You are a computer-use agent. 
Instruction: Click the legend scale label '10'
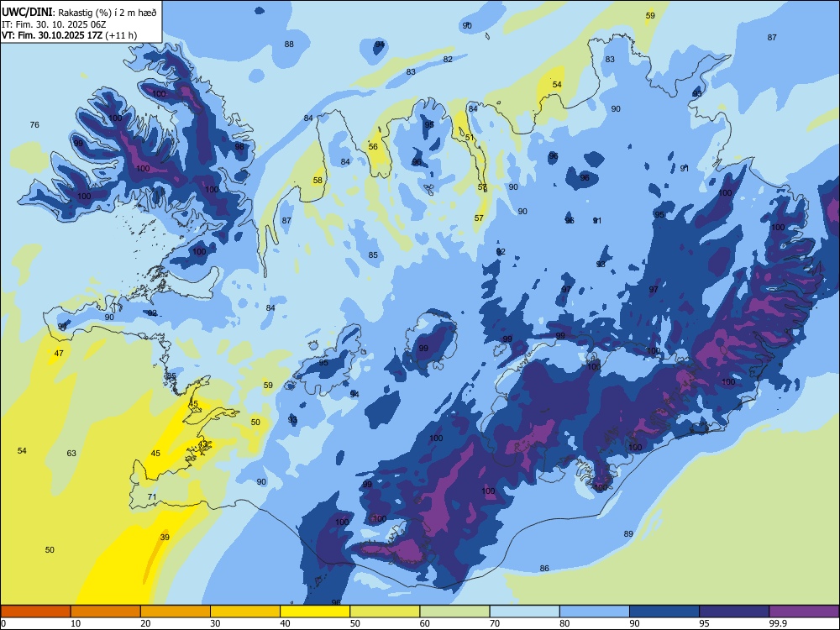(x=76, y=623)
